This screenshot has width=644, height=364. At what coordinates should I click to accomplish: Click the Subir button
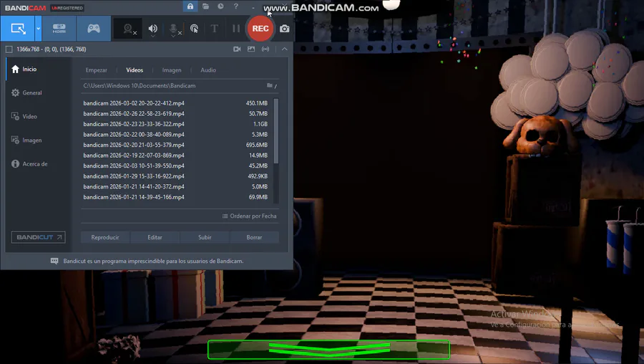205,237
